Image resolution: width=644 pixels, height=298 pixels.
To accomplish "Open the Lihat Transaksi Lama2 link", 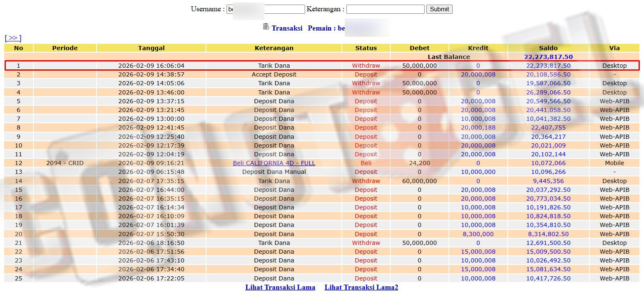I will pyautogui.click(x=361, y=287).
